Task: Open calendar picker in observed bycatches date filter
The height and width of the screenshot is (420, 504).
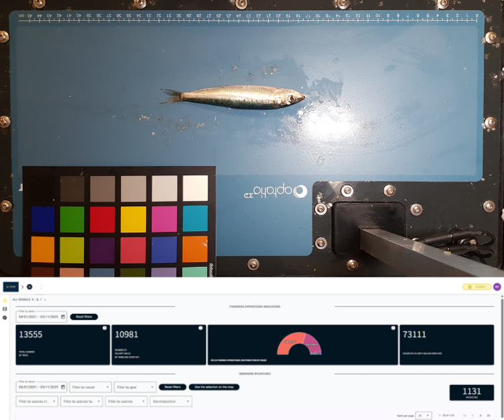Action: click(63, 387)
